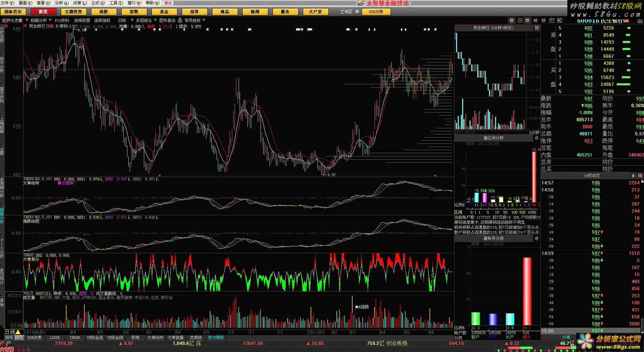Expand the 分时成交 panel arrow
The height and width of the screenshot is (352, 644).
[633, 176]
